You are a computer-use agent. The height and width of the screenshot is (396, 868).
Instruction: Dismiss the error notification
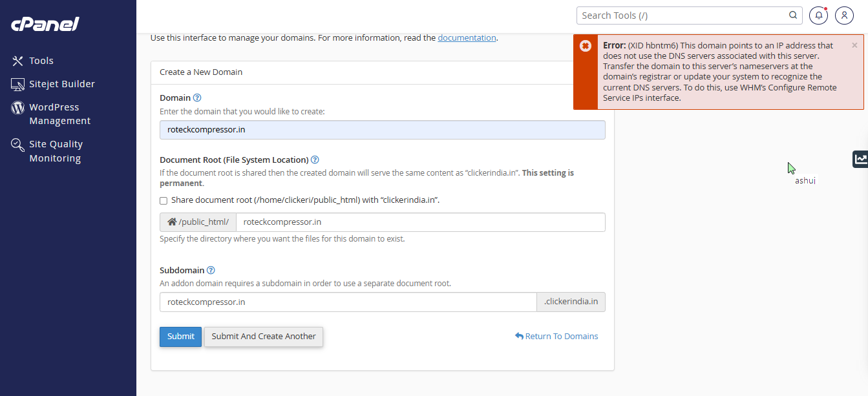tap(854, 45)
